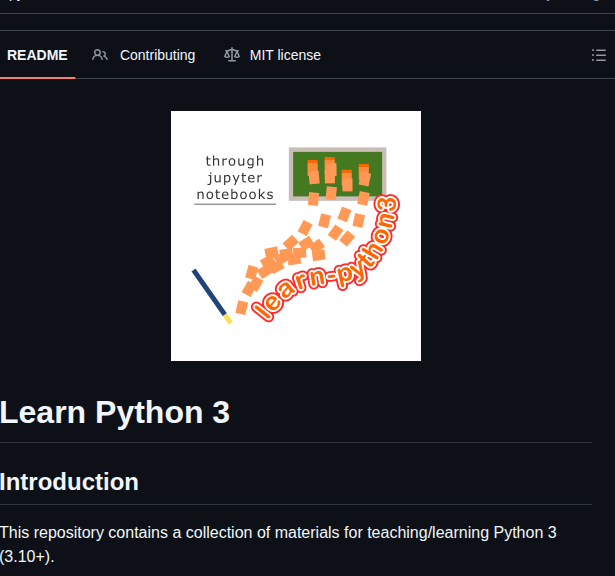Click the Learn Python 3 heading

pyautogui.click(x=115, y=412)
